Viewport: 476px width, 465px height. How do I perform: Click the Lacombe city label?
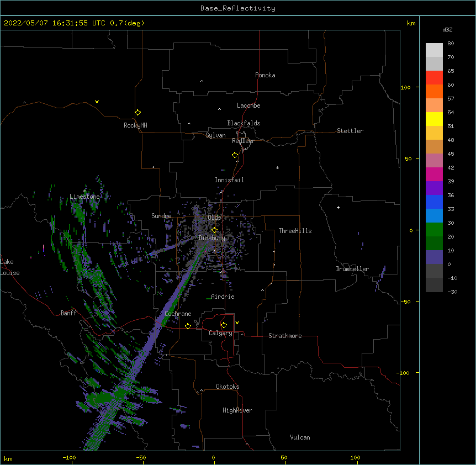click(x=248, y=105)
